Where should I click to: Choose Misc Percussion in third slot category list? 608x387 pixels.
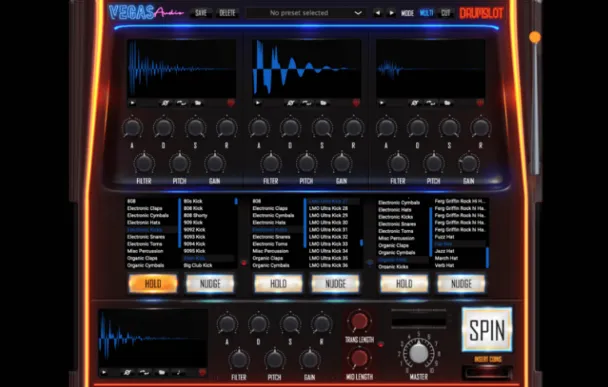[x=396, y=238]
